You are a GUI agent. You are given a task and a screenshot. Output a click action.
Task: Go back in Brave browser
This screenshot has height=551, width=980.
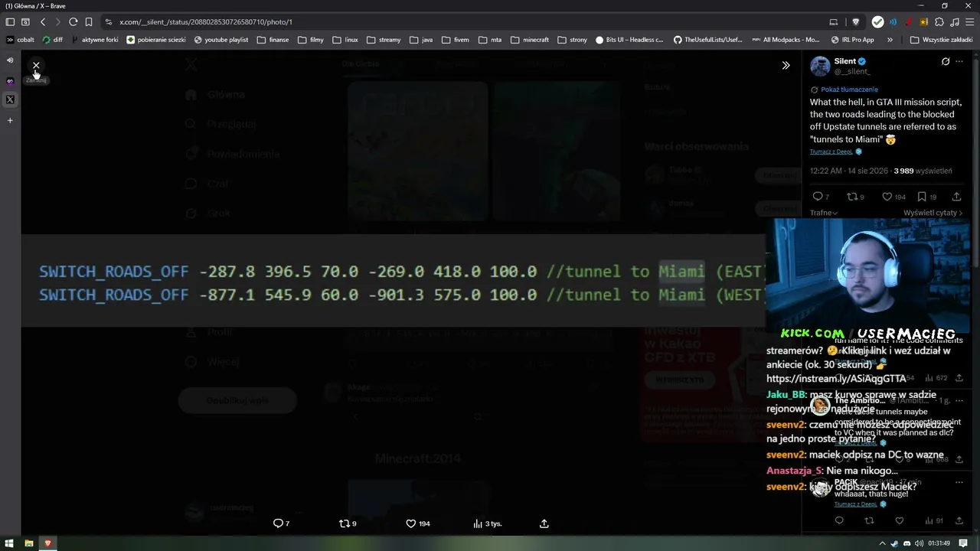pyautogui.click(x=43, y=22)
